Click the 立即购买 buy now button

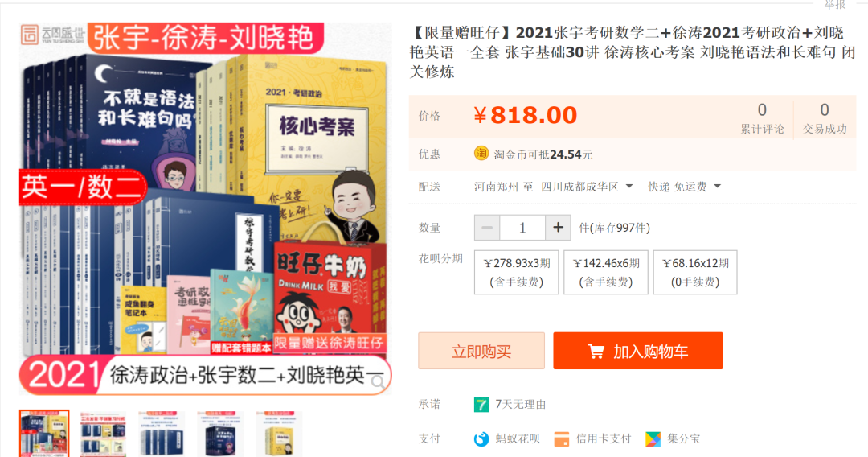[x=481, y=351]
